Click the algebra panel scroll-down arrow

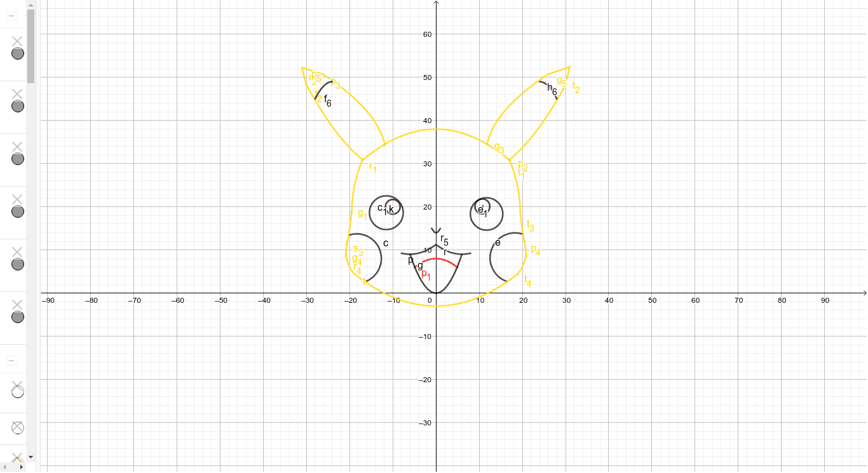tap(31, 456)
